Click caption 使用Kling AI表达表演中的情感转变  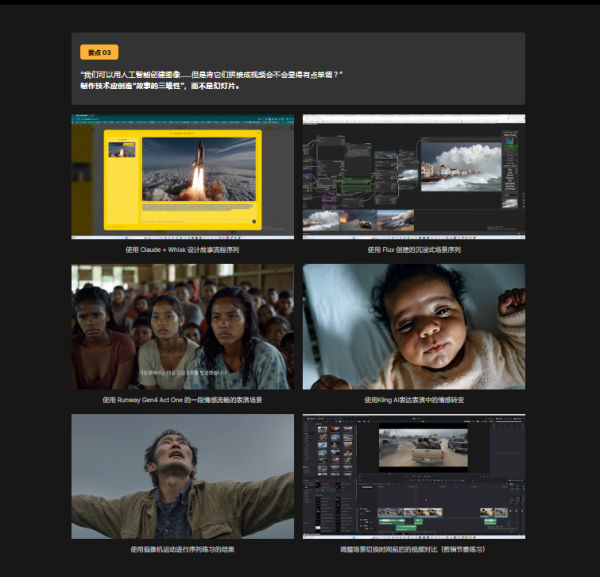click(414, 399)
